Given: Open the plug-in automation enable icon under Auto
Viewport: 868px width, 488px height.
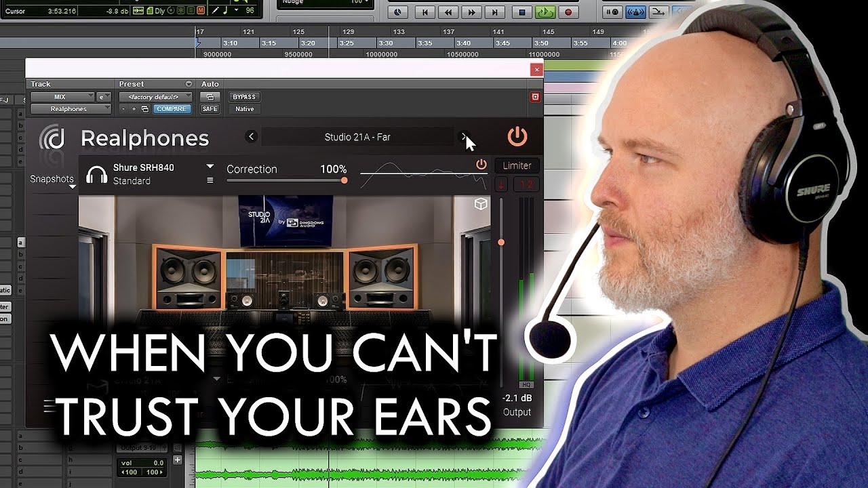Looking at the screenshot, I should 210,97.
